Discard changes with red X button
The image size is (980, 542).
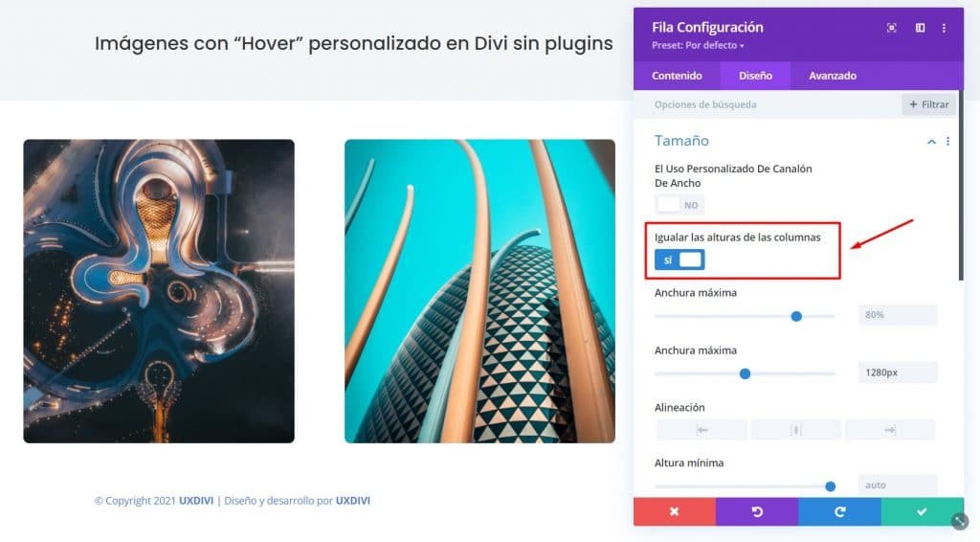675,511
